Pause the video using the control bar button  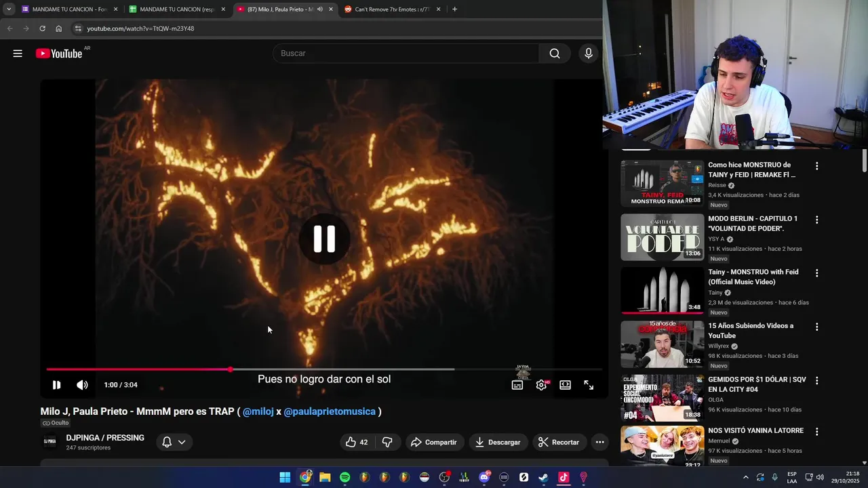[57, 385]
